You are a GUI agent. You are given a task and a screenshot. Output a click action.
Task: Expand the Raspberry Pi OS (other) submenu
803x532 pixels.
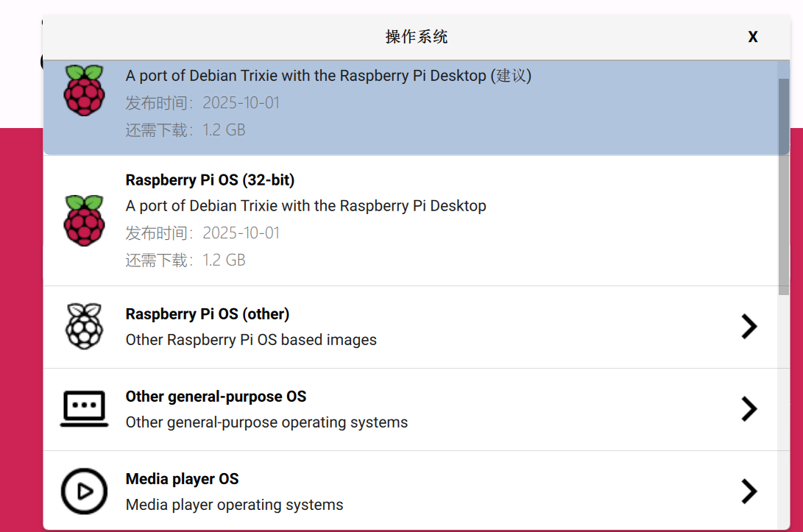tap(749, 326)
